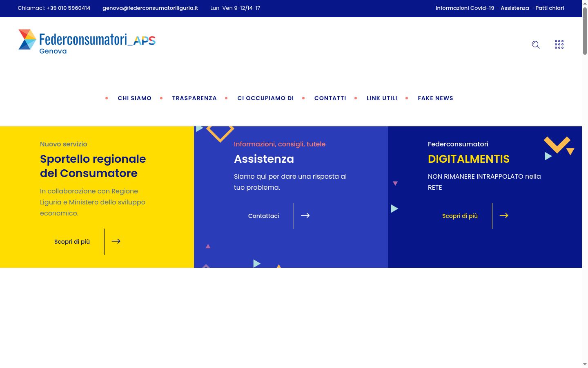Click the Nuovo servizio label

click(x=64, y=144)
